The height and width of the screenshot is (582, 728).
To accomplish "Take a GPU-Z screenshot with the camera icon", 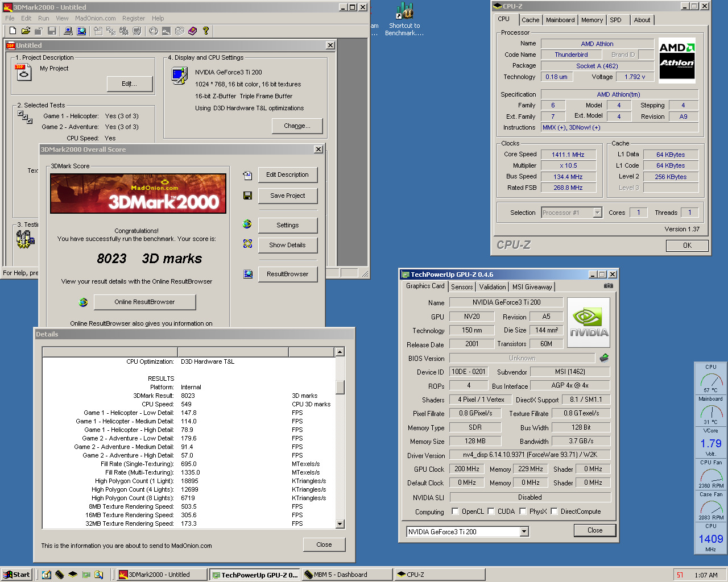I will pos(608,286).
